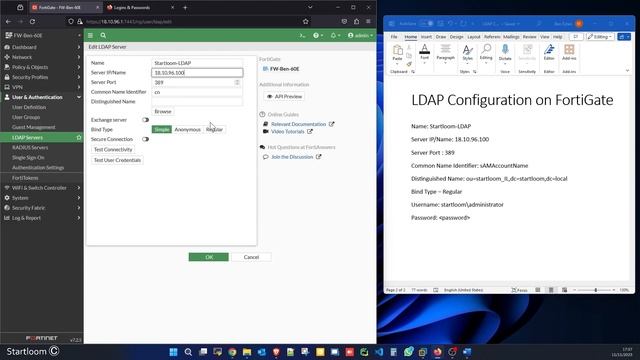
Task: Open User Definition page
Action: 29,107
